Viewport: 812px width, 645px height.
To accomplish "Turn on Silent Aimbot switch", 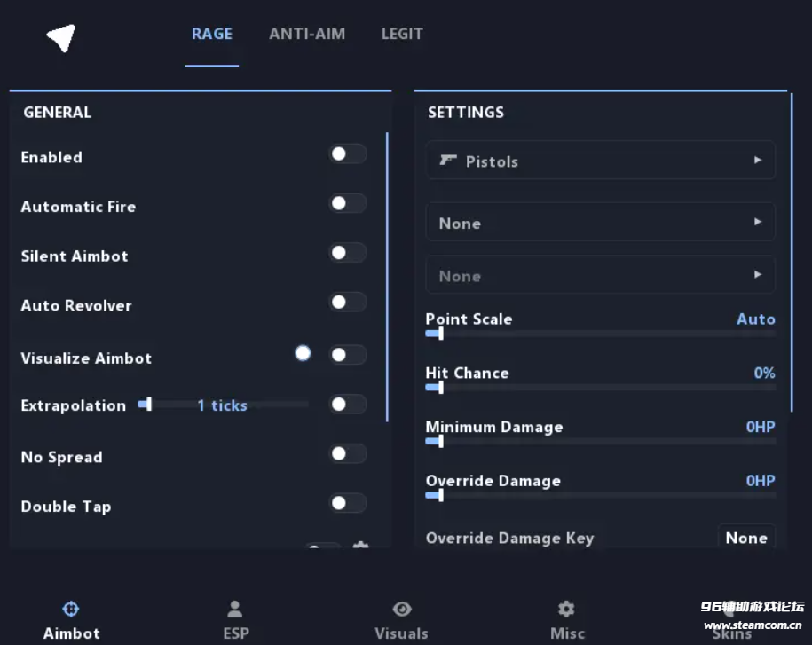I will pos(348,253).
